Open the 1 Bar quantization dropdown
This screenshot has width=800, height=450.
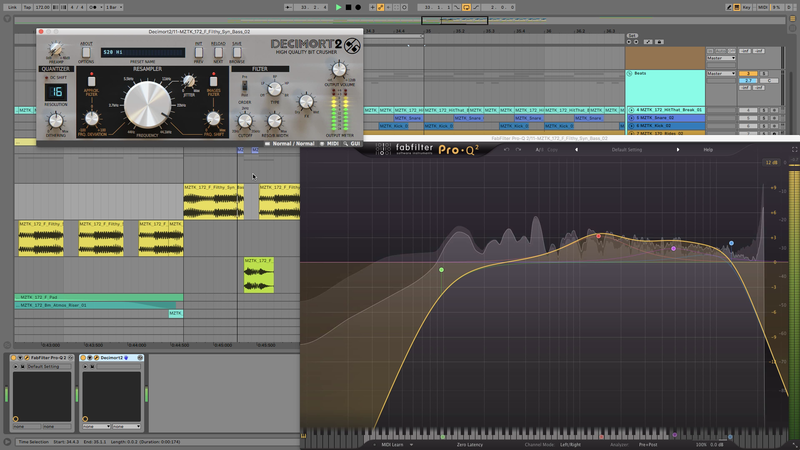point(113,7)
